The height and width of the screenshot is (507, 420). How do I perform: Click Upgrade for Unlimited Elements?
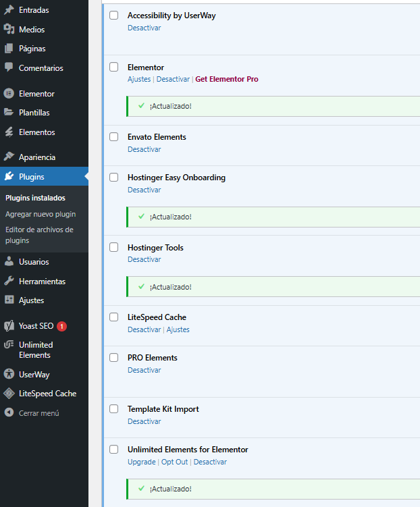[x=142, y=462]
